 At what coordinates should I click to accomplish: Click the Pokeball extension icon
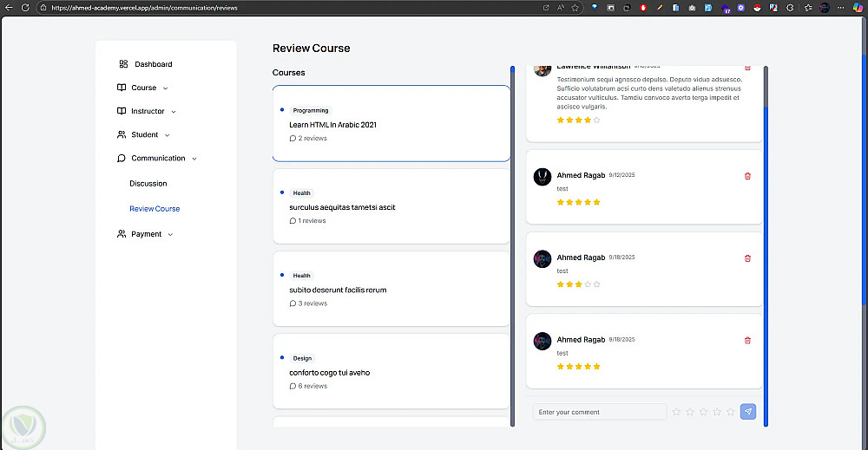click(x=757, y=8)
